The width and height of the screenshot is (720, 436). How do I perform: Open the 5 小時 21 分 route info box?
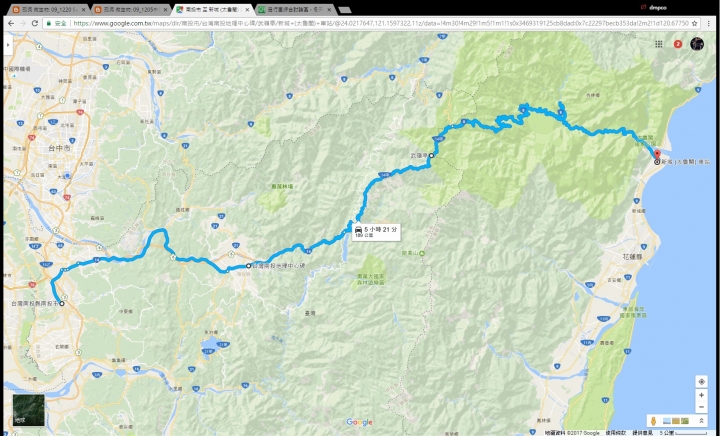pyautogui.click(x=376, y=231)
